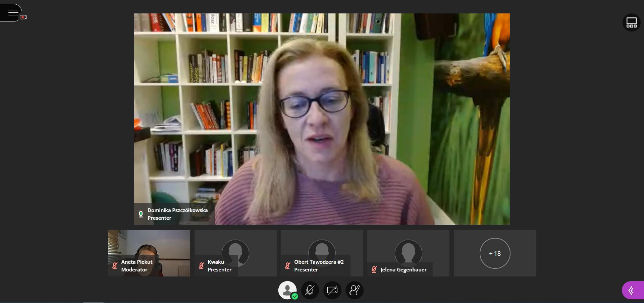
Task: Change the view layout using the top-right icon
Action: (631, 22)
